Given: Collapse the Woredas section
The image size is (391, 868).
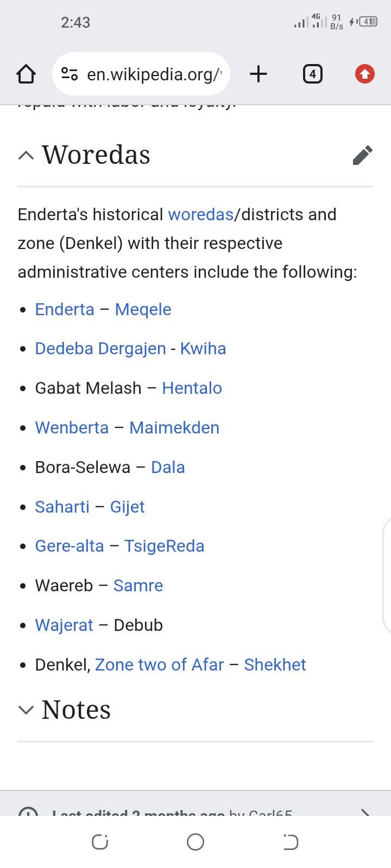Looking at the screenshot, I should point(26,155).
